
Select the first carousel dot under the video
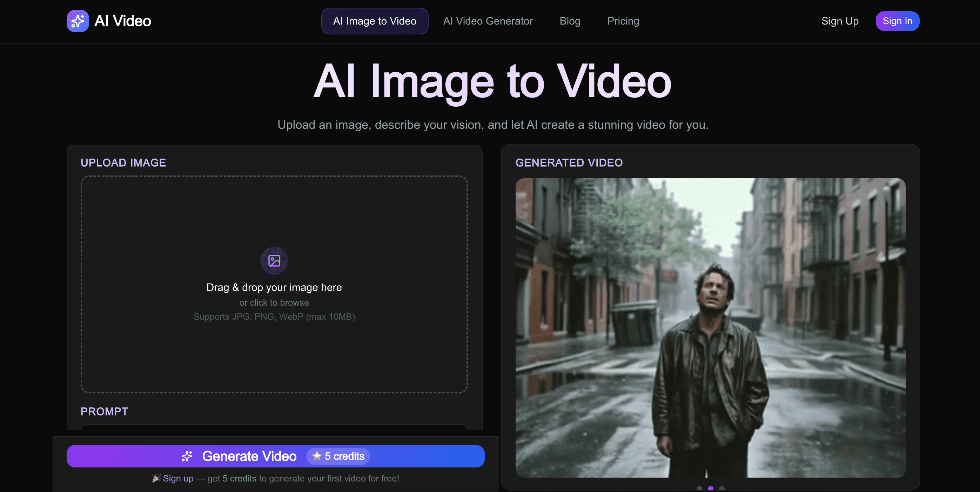[699, 488]
